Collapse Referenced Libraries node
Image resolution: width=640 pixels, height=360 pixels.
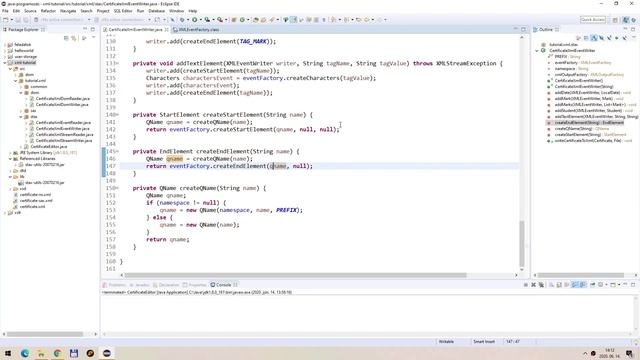click(x=10, y=159)
